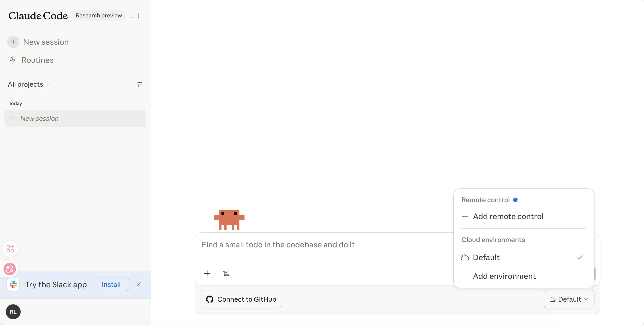This screenshot has width=644, height=325.
Task: Click the apps grid sparkle icon
Action: click(10, 249)
